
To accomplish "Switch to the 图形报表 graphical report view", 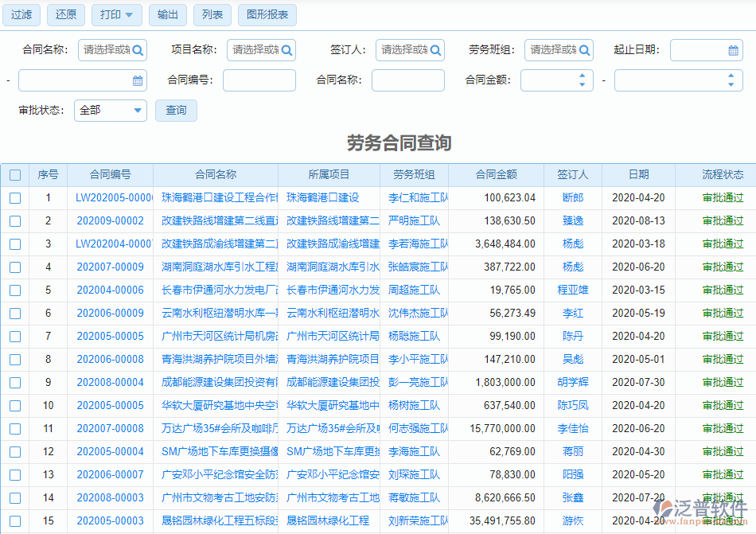I will [x=269, y=14].
